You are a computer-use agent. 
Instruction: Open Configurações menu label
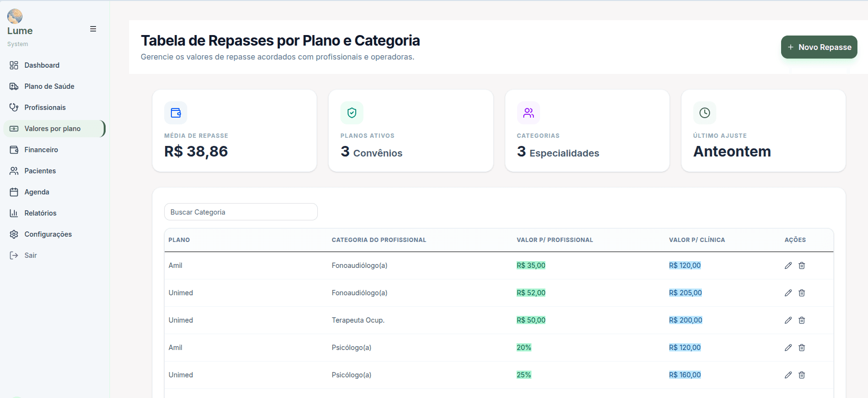pos(48,234)
